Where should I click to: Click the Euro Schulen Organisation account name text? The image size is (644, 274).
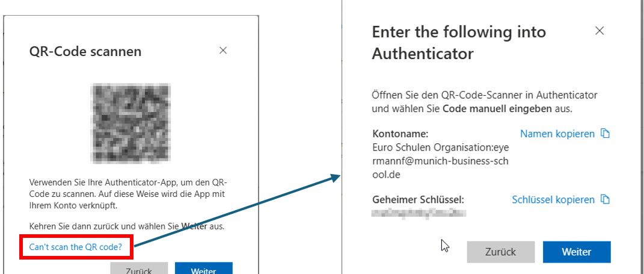point(441,160)
